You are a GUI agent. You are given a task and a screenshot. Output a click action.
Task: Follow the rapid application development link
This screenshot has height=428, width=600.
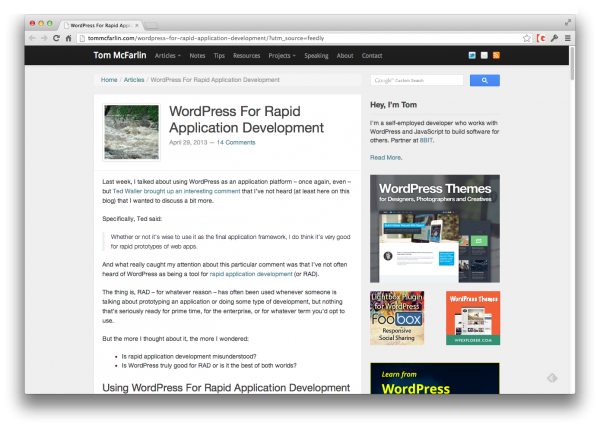pyautogui.click(x=251, y=274)
